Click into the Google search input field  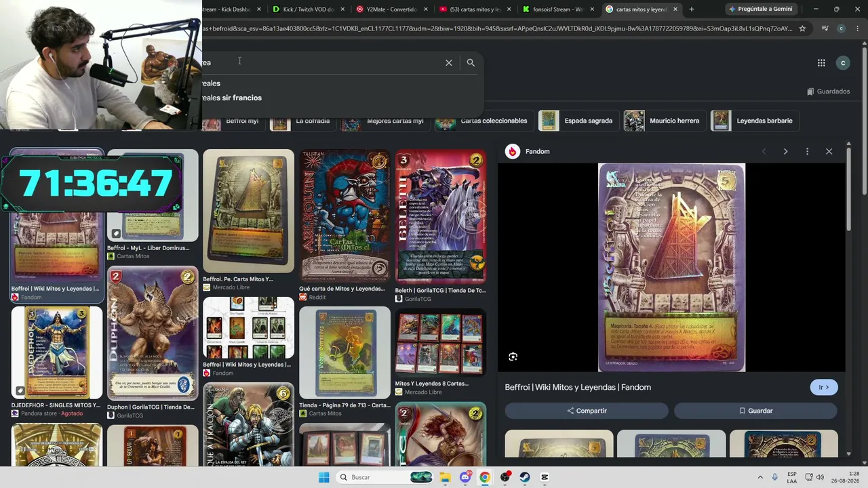322,62
